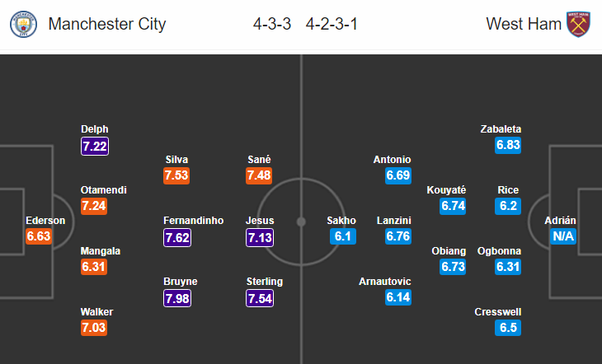Open player Lanzini's name
The height and width of the screenshot is (364, 602).
point(394,220)
